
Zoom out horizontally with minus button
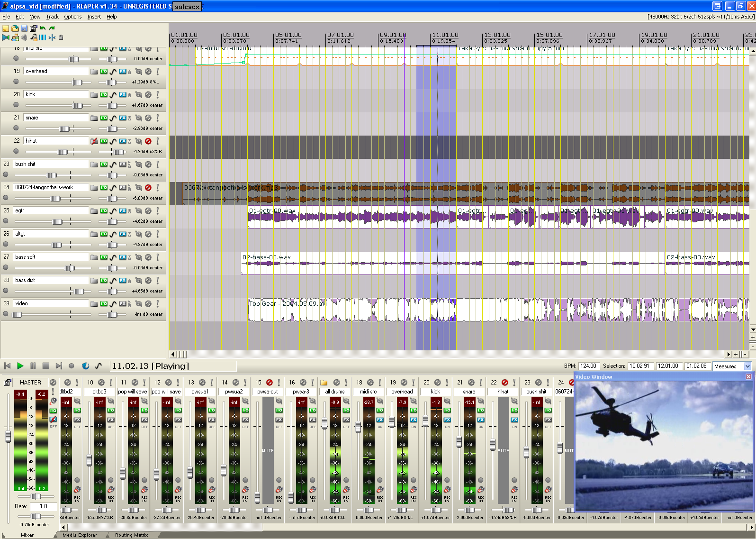coord(745,354)
